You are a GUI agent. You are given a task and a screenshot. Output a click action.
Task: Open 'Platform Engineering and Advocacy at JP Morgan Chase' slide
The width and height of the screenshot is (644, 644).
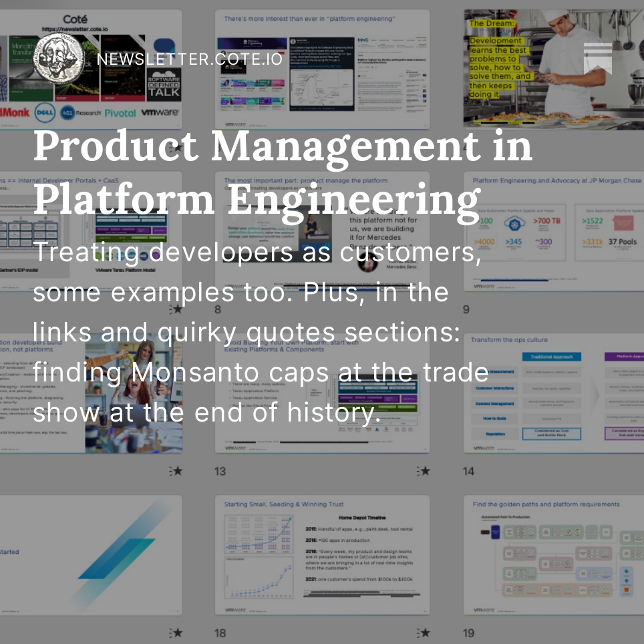click(554, 231)
